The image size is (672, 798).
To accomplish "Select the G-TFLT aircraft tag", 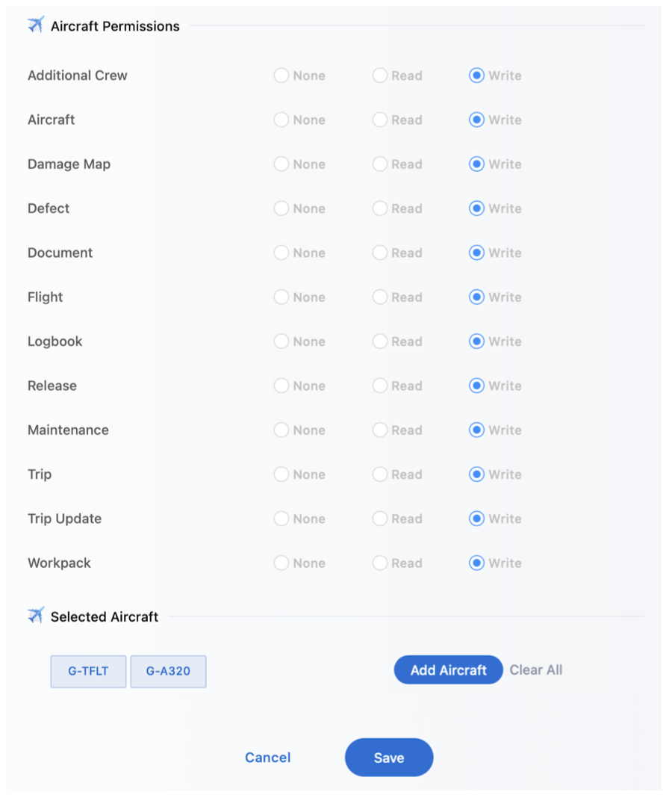I will click(x=88, y=671).
